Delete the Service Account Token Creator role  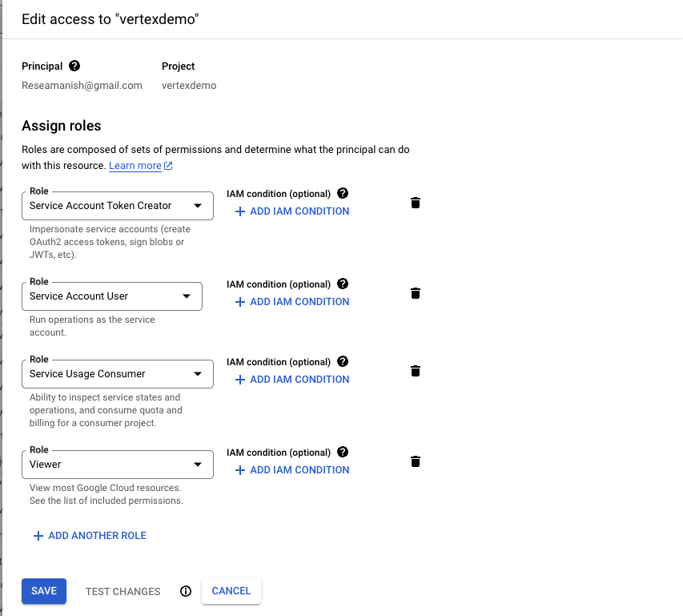click(x=415, y=203)
